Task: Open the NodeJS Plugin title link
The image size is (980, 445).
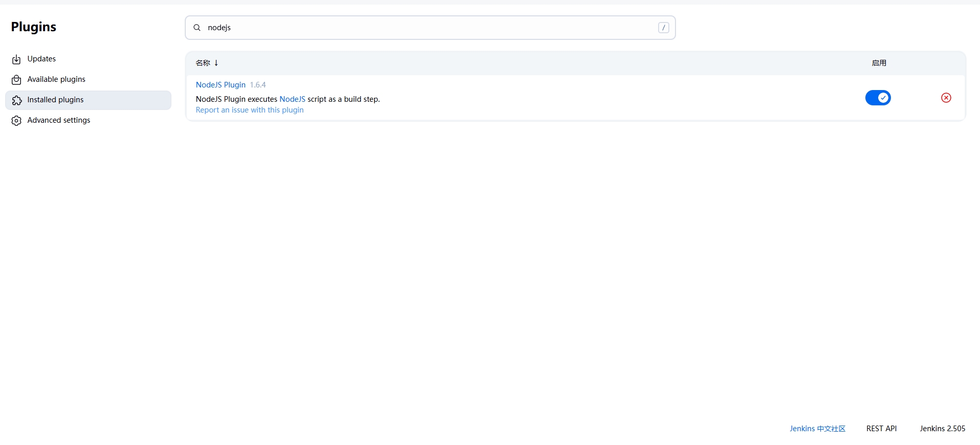Action: tap(221, 85)
